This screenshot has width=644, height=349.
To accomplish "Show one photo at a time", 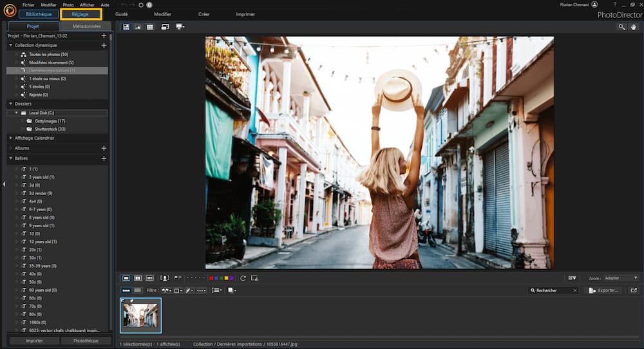I will click(x=126, y=278).
